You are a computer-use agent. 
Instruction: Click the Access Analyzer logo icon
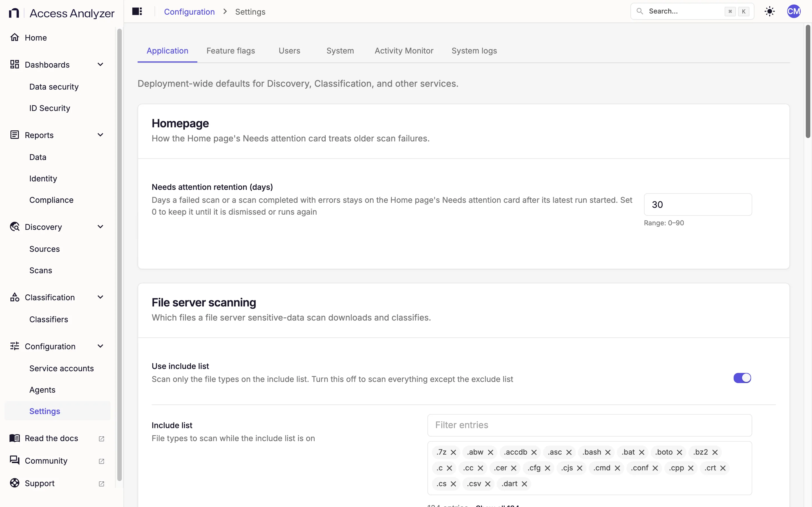tap(14, 13)
